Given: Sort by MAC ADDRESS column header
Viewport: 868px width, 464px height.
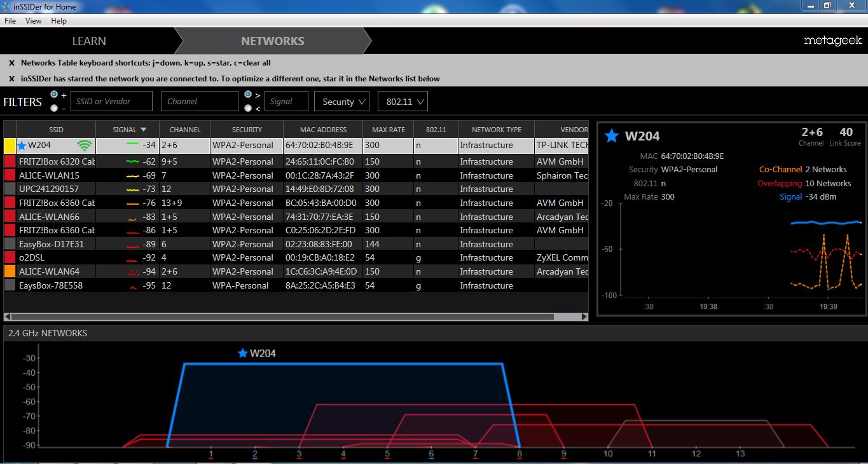Looking at the screenshot, I should pyautogui.click(x=323, y=130).
